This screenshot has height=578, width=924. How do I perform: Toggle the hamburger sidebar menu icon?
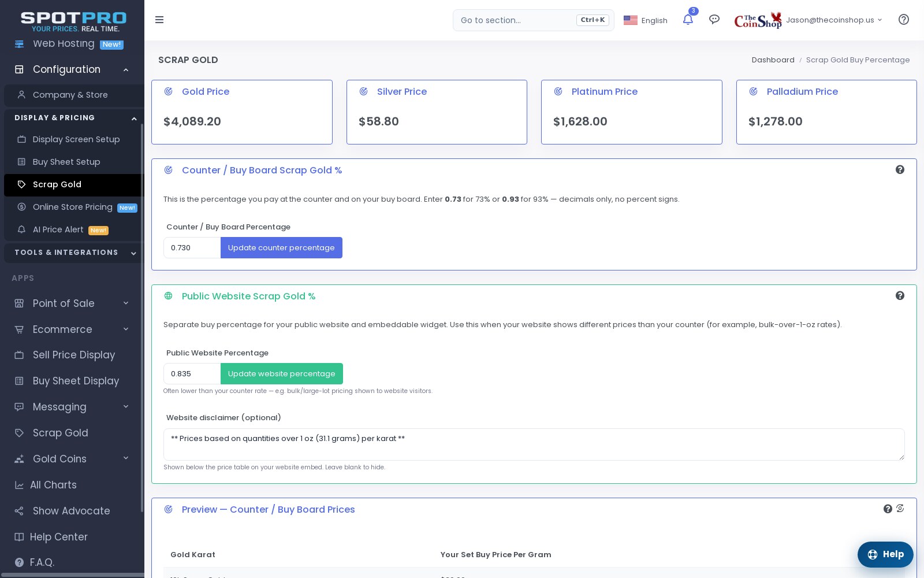pos(159,20)
